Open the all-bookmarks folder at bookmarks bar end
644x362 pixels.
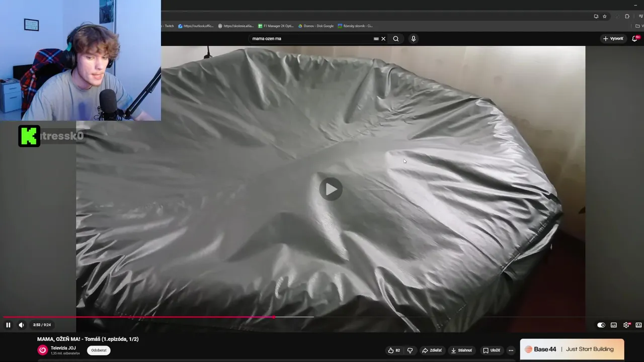point(640,26)
